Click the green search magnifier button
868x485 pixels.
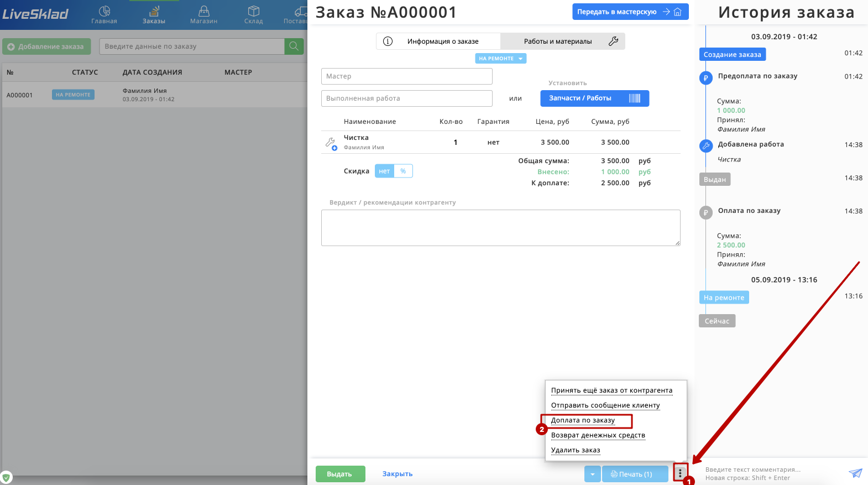click(294, 46)
